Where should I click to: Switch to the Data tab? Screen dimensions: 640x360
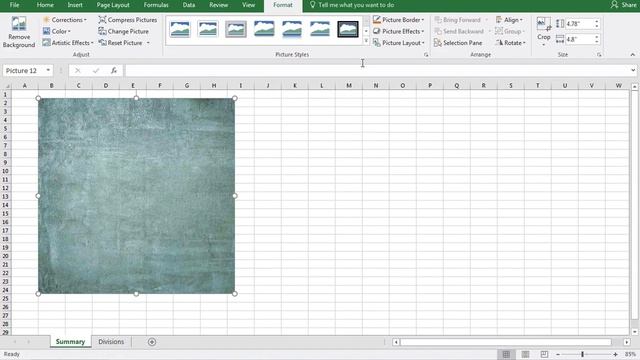point(189,5)
